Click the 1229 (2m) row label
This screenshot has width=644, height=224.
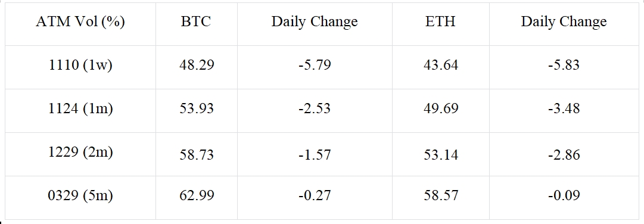coord(80,154)
